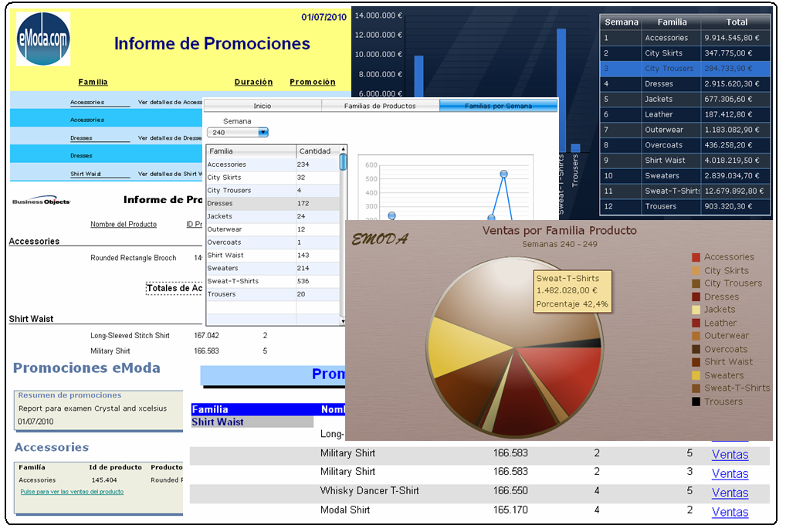The height and width of the screenshot is (532, 786).
Task: Click the EMODA logo on the pie chart panel
Action: coord(380,239)
